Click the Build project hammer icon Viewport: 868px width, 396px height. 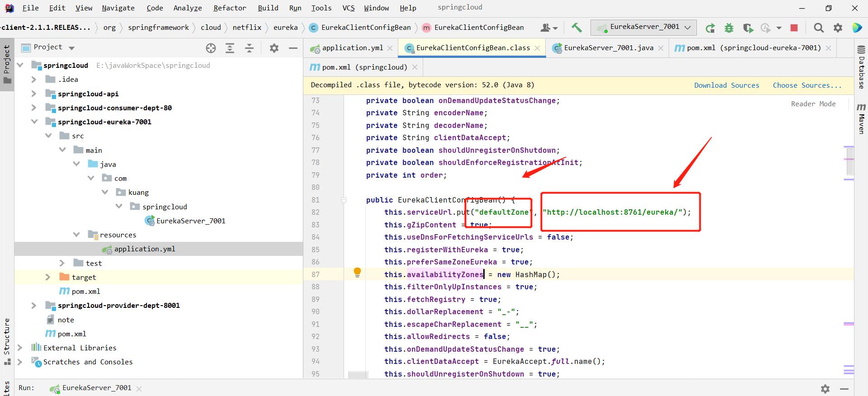[576, 28]
